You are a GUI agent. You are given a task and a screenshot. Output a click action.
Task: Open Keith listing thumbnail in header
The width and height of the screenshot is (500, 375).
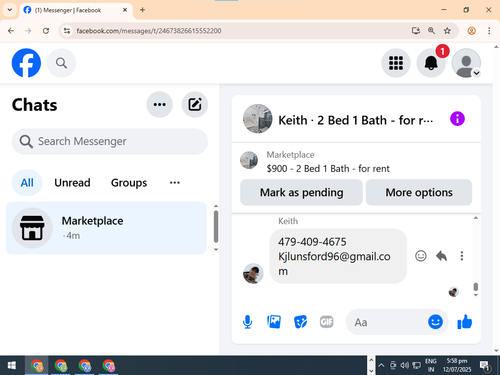click(x=257, y=119)
